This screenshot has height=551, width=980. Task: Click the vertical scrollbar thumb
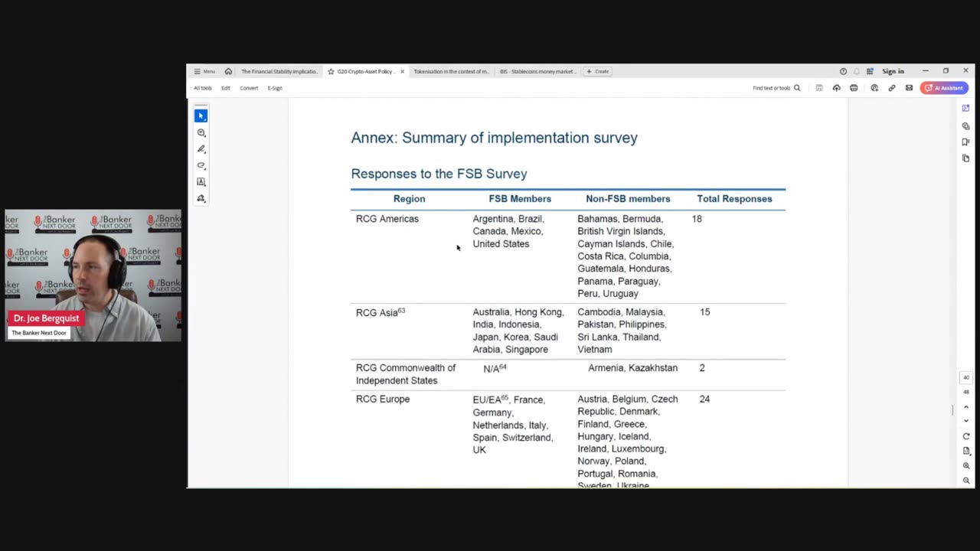[x=953, y=410]
